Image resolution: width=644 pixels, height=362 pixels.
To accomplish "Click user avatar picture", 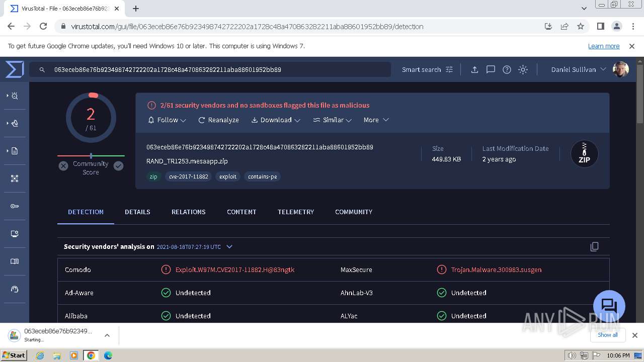I will (620, 69).
